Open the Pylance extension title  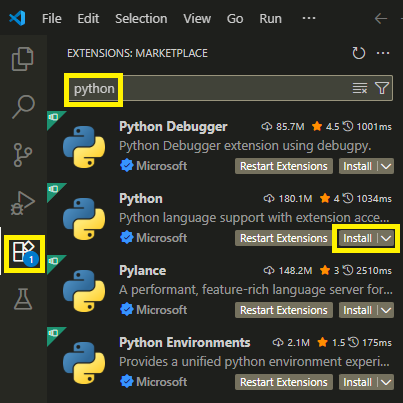[x=142, y=271]
